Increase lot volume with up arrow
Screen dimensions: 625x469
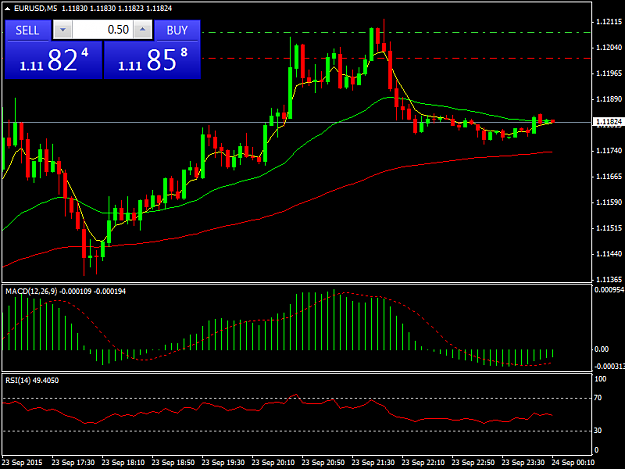coord(143,30)
